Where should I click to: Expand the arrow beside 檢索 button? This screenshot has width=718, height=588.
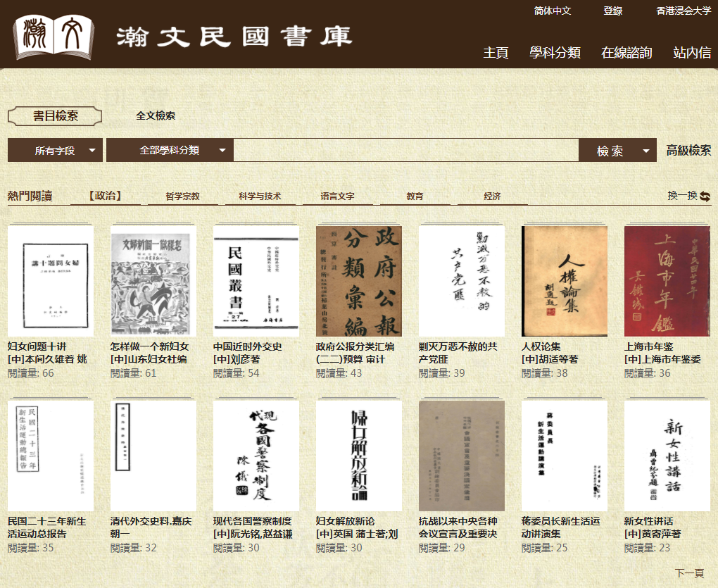pos(645,151)
